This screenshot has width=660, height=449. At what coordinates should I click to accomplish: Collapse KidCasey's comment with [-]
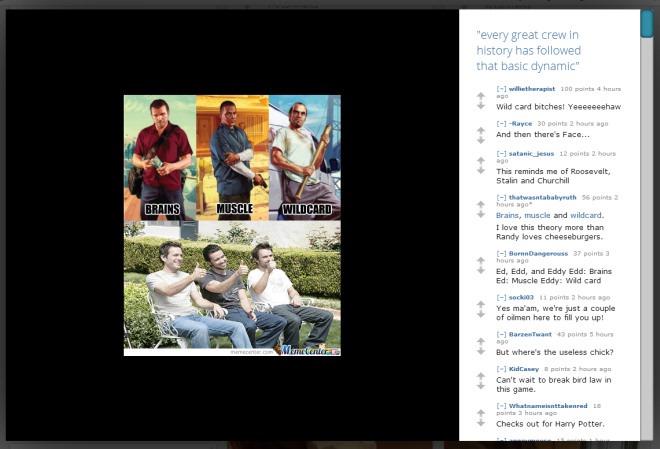[x=501, y=369]
